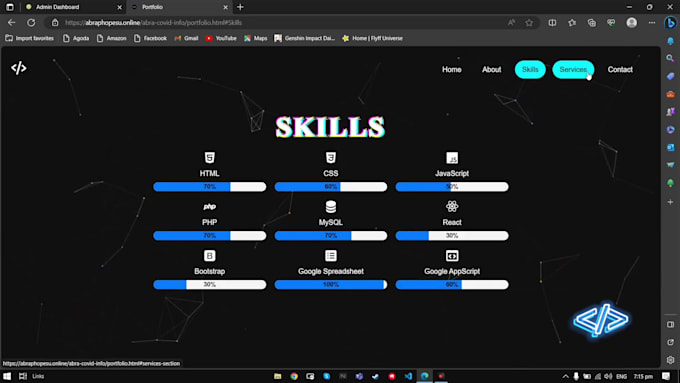Open the About navigation link
Viewport: 680px width, 383px height.
pyautogui.click(x=491, y=69)
